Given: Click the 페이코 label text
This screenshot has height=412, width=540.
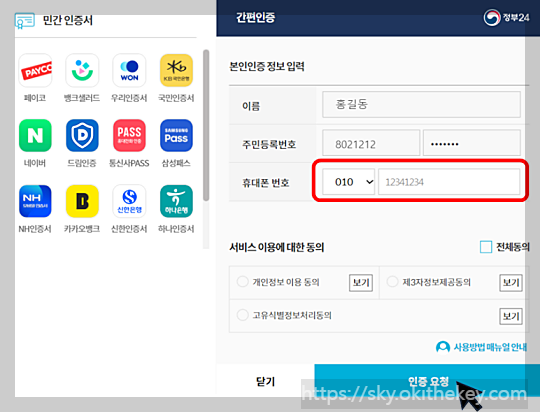Looking at the screenshot, I should click(x=35, y=98).
